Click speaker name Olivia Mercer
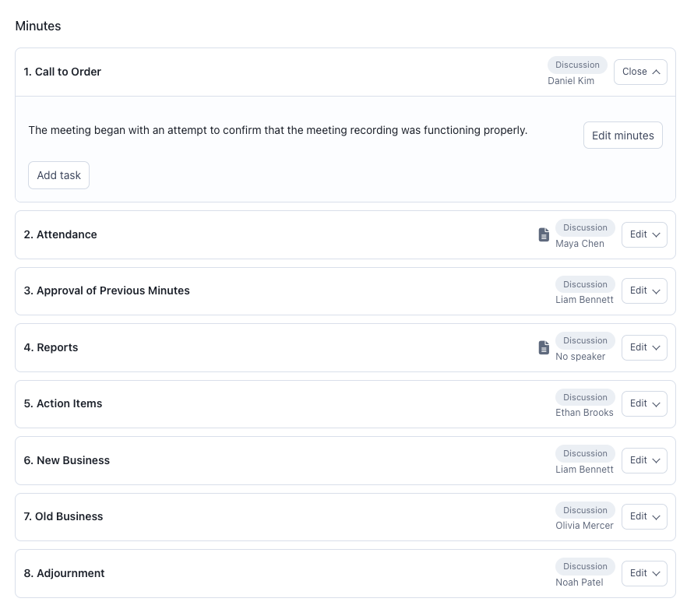687x616 pixels. coord(584,526)
